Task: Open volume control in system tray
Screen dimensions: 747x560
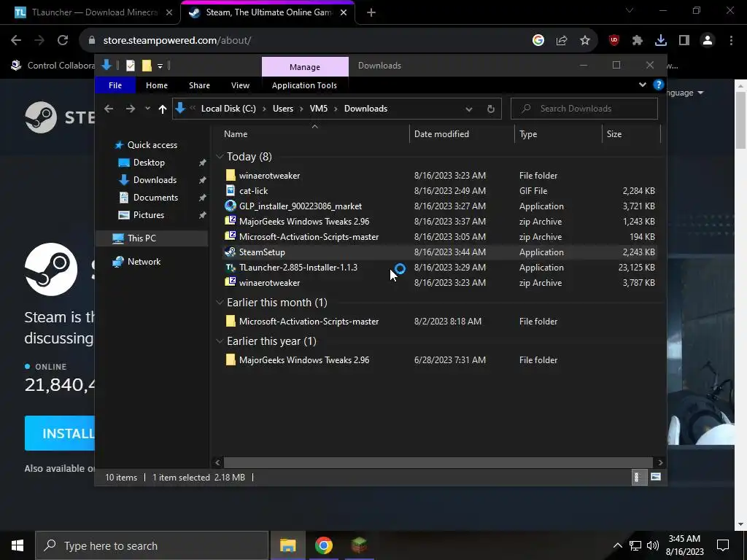Action: (653, 545)
